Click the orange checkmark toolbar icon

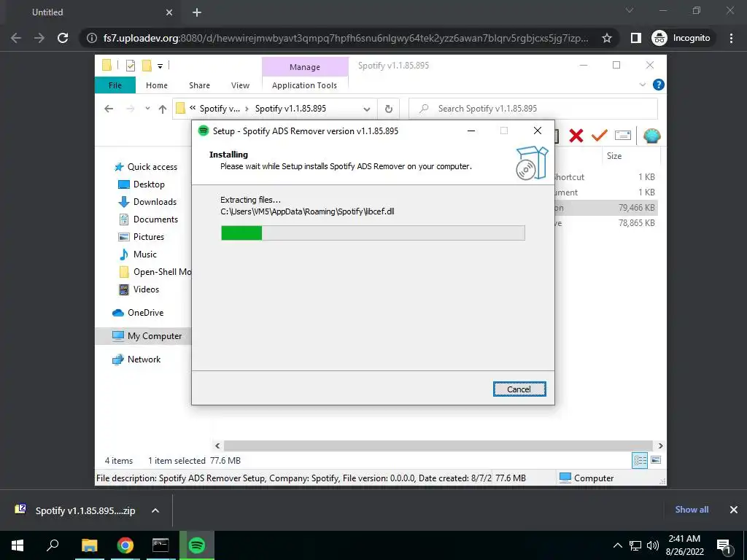coord(600,136)
